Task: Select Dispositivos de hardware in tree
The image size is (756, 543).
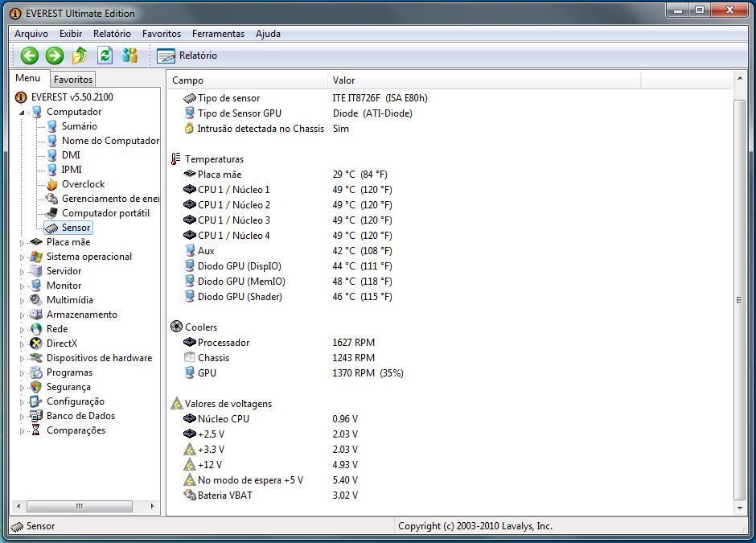Action: click(x=99, y=358)
